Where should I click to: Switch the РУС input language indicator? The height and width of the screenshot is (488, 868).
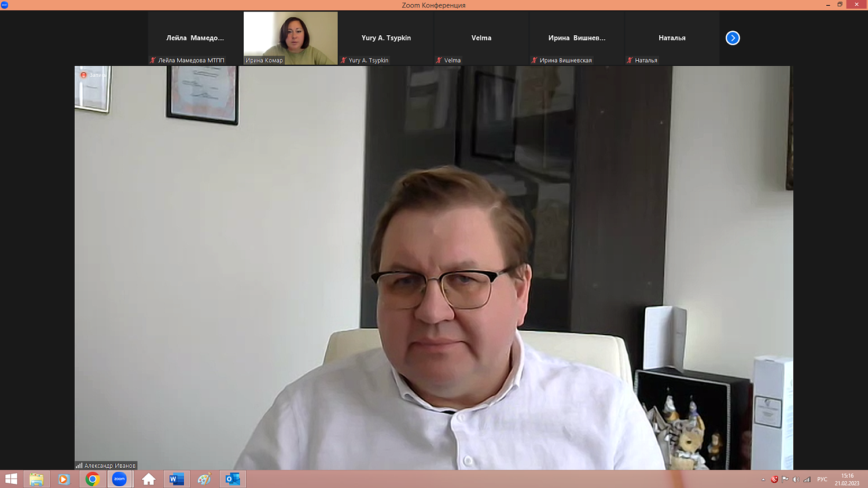[822, 479]
